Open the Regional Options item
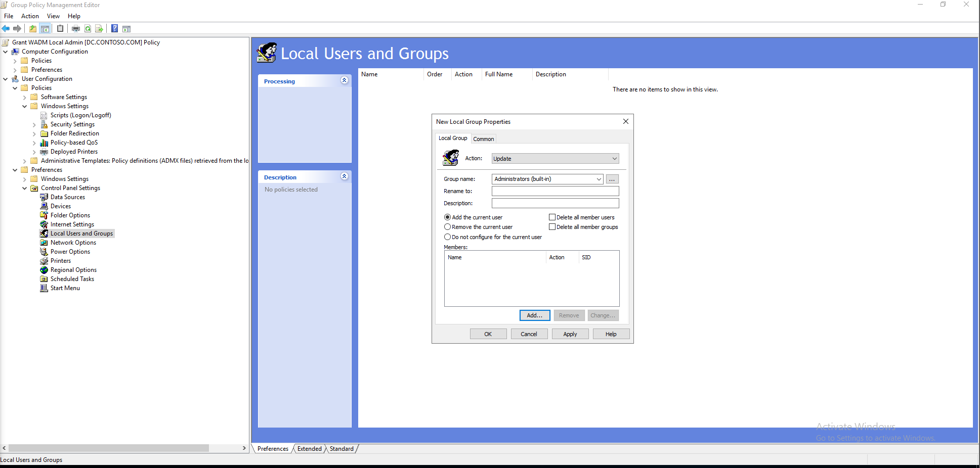980x468 pixels. tap(72, 269)
